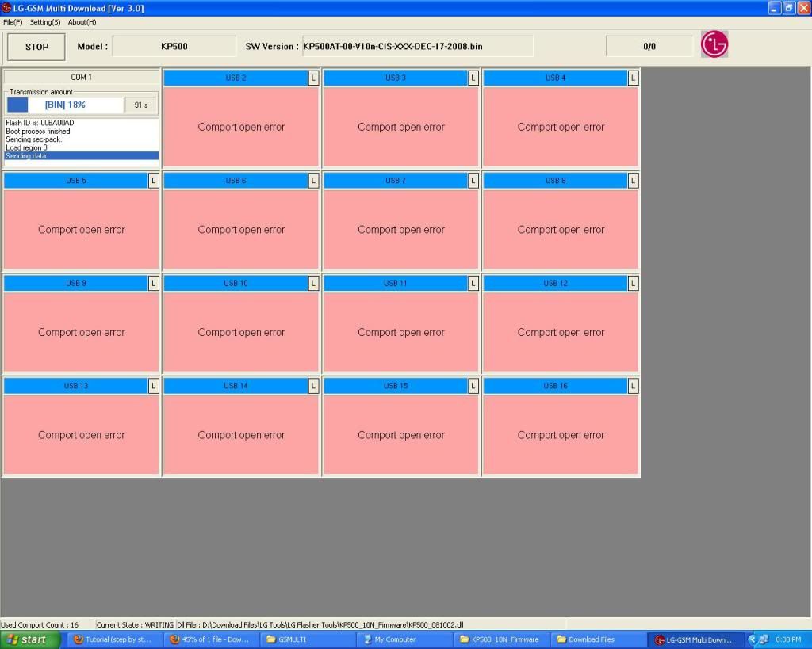Open the Download Files folder taskbar item

point(596,639)
